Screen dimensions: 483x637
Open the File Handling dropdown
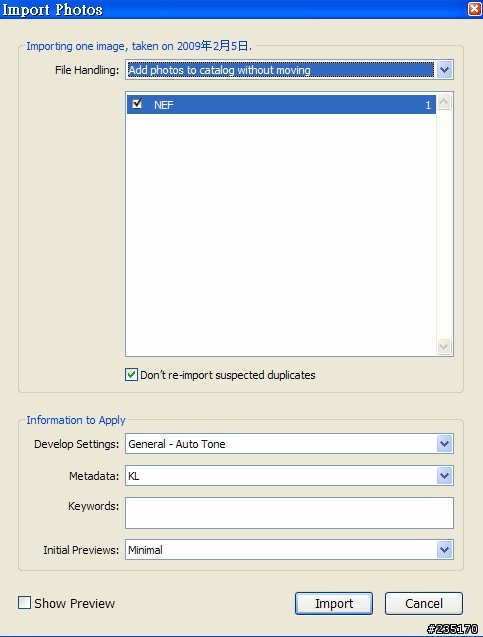[289, 70]
